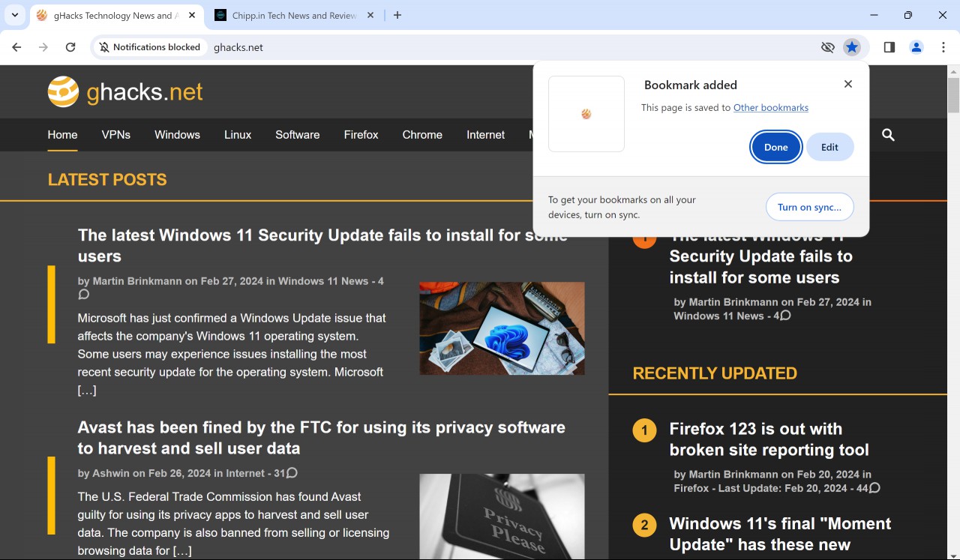Open the browser side panel

[889, 47]
